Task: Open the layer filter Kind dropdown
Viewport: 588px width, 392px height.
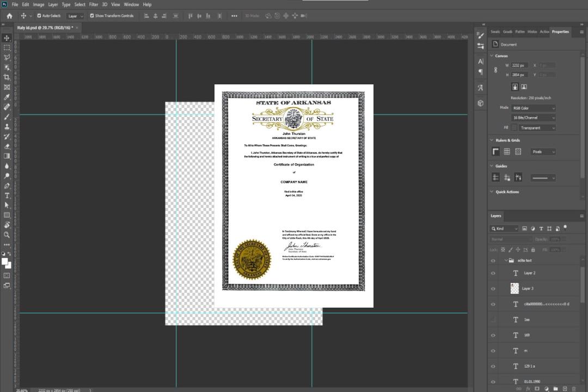Action: pos(504,229)
